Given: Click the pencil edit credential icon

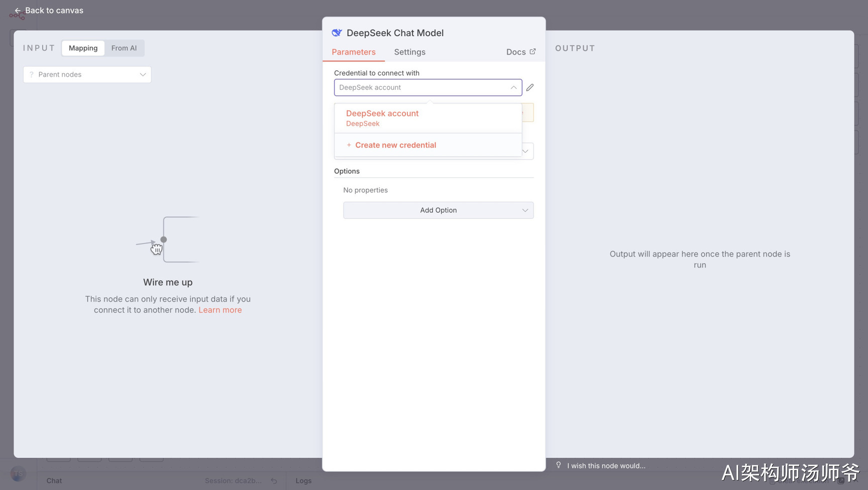Looking at the screenshot, I should pyautogui.click(x=530, y=87).
